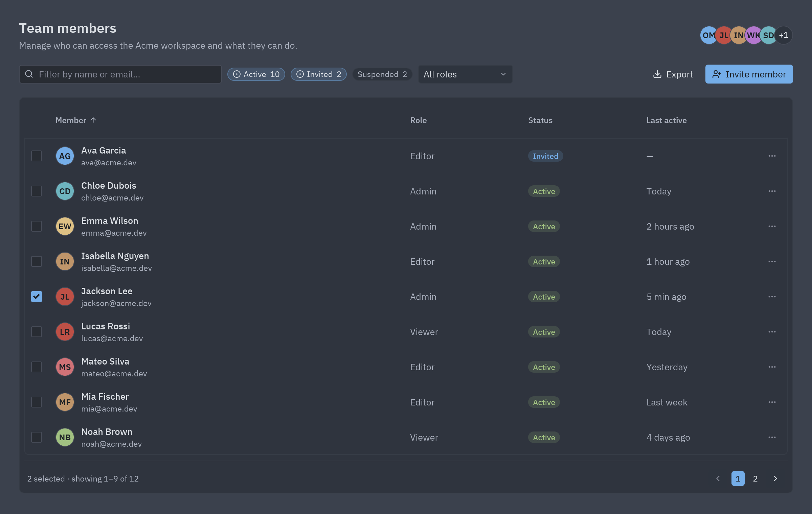Click Isabella Nguyen's name
Viewport: 812px width, 514px height.
115,256
